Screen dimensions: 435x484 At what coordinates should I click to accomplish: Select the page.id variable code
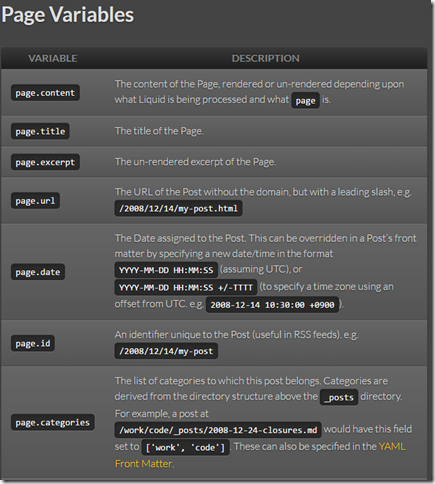point(33,343)
